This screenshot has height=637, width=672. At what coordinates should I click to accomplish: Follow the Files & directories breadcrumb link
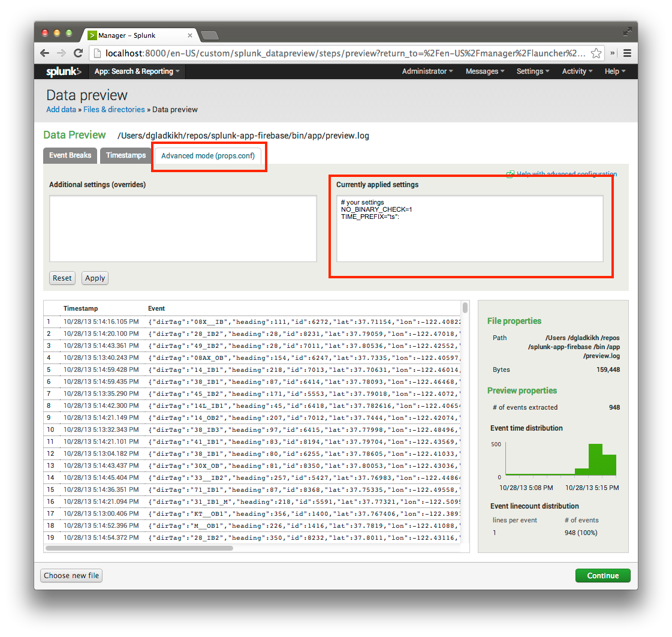[x=114, y=109]
